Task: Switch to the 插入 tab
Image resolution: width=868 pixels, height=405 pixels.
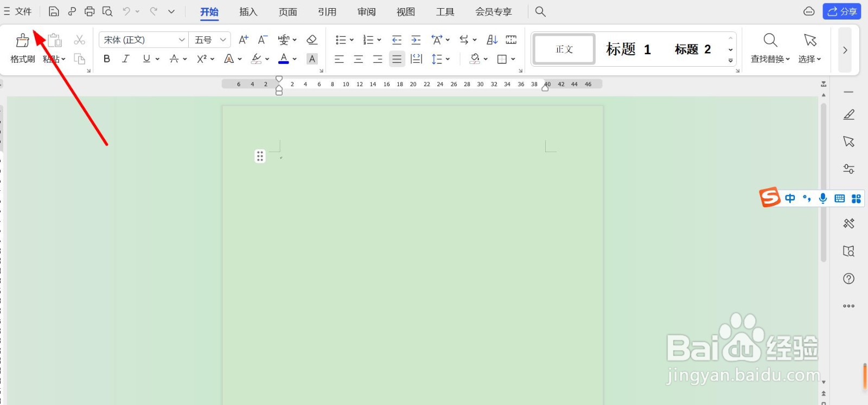Action: [x=248, y=12]
